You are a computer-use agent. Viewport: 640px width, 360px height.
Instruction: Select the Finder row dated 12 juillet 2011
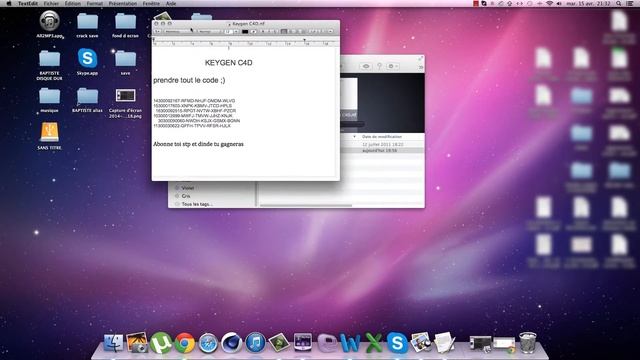pyautogui.click(x=382, y=144)
